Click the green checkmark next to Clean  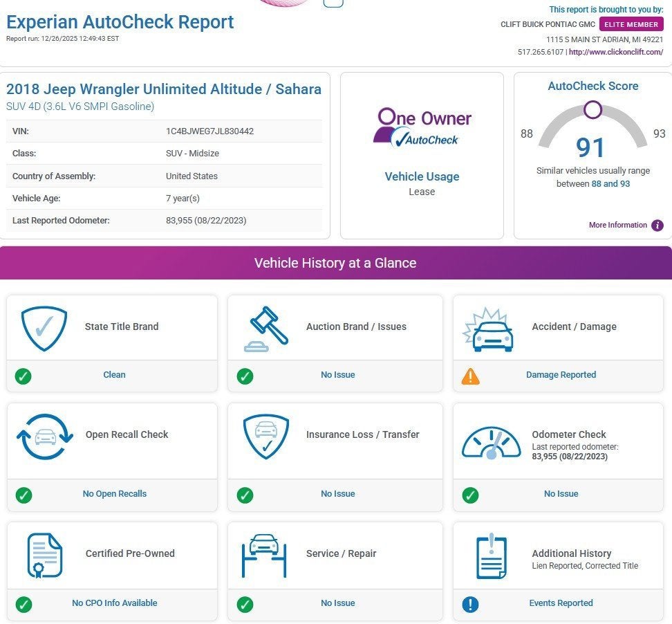click(x=24, y=376)
